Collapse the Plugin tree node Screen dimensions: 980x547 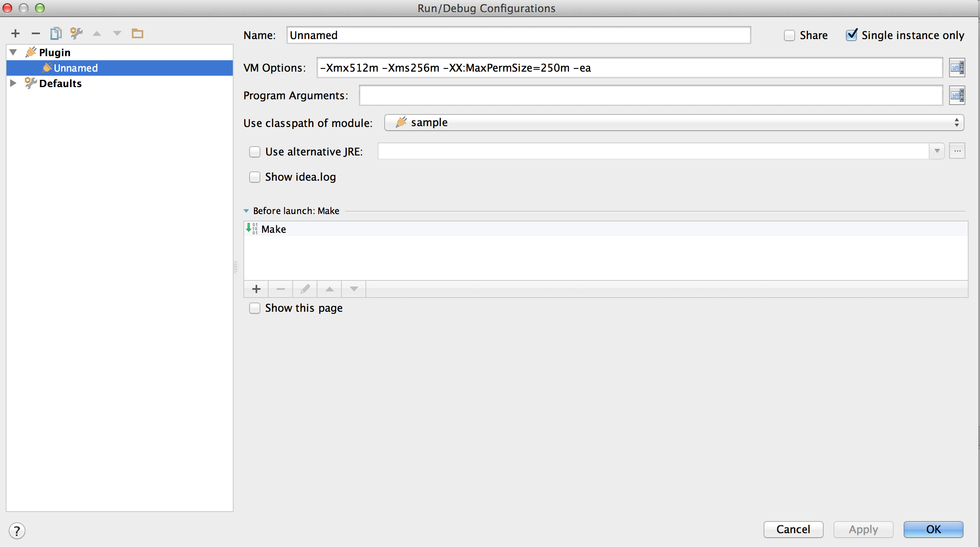pos(13,52)
